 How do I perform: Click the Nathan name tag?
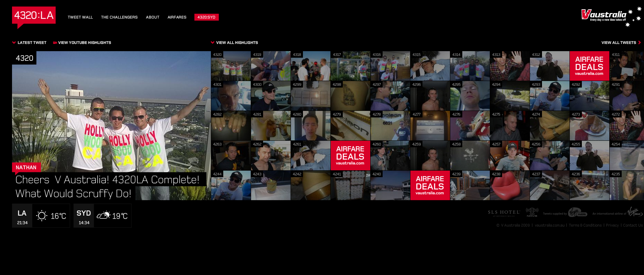click(x=26, y=167)
